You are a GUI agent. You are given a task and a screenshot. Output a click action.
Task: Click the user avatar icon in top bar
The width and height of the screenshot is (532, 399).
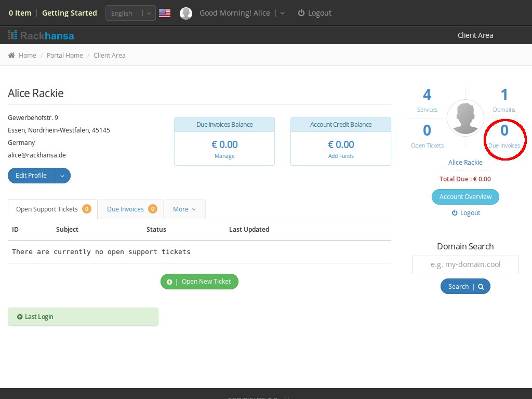click(x=186, y=14)
